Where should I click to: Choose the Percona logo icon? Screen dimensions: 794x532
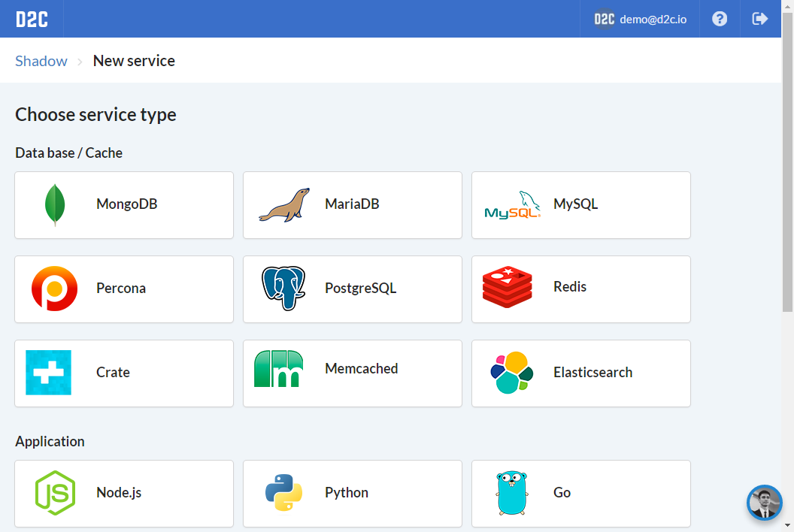pyautogui.click(x=54, y=289)
